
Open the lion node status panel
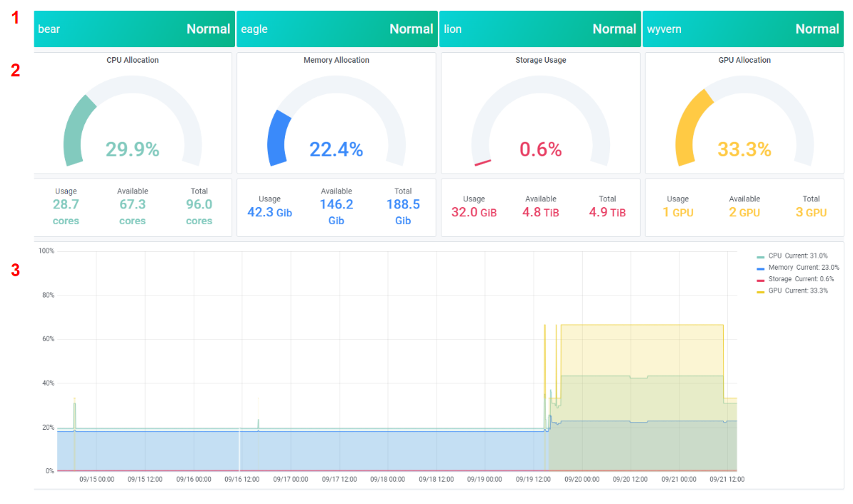[539, 29]
